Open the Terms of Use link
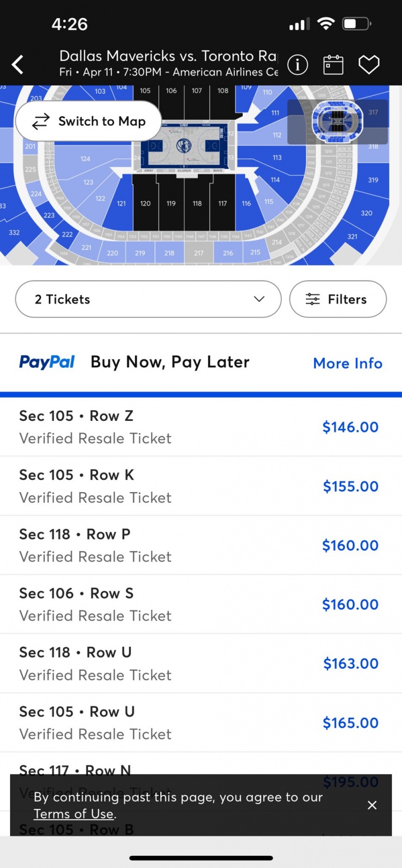The height and width of the screenshot is (868, 402). 74,814
